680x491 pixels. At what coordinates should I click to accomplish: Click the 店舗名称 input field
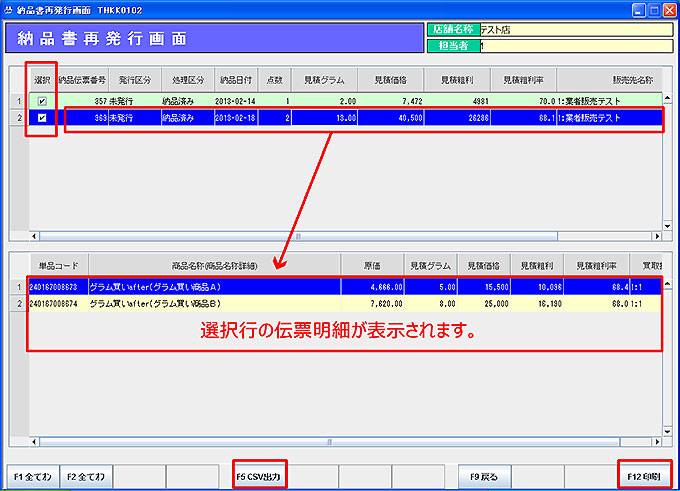(x=576, y=29)
